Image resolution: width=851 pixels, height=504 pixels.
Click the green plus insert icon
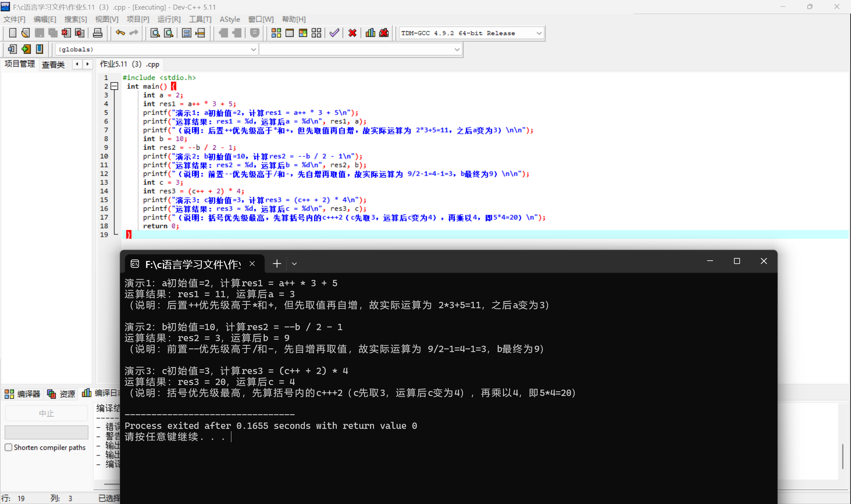coord(26,49)
